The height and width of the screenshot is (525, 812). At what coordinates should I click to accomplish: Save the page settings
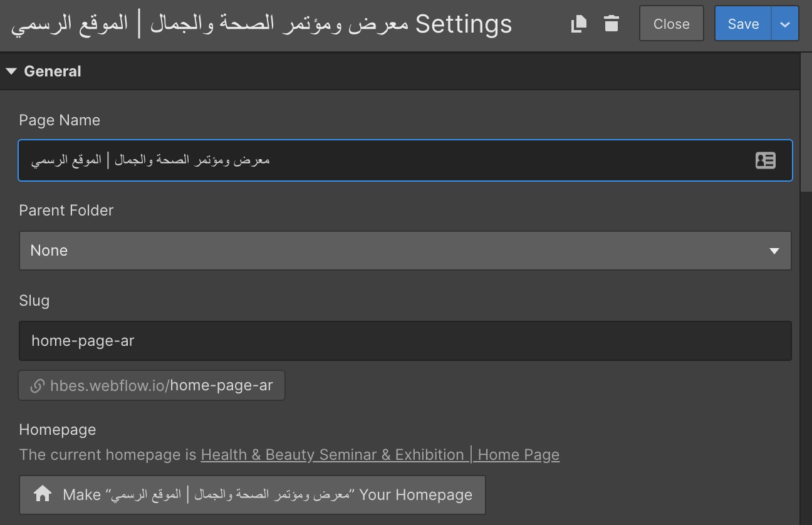[743, 24]
